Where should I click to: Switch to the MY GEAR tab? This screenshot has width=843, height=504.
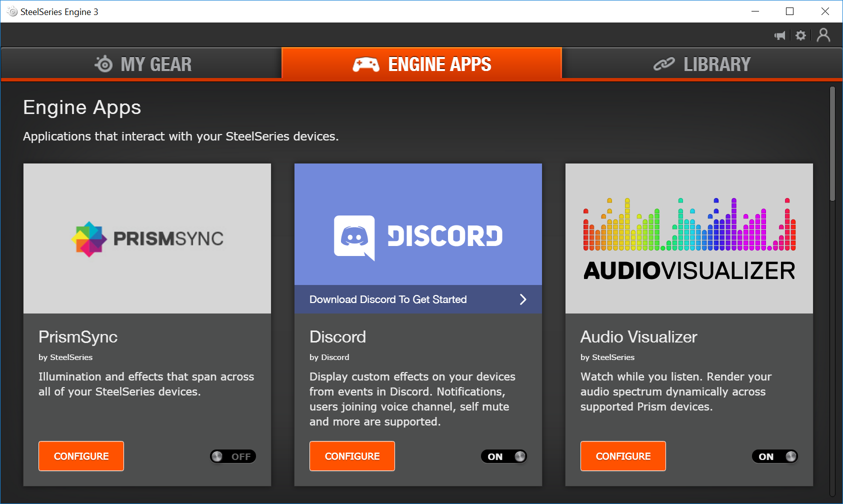point(141,64)
